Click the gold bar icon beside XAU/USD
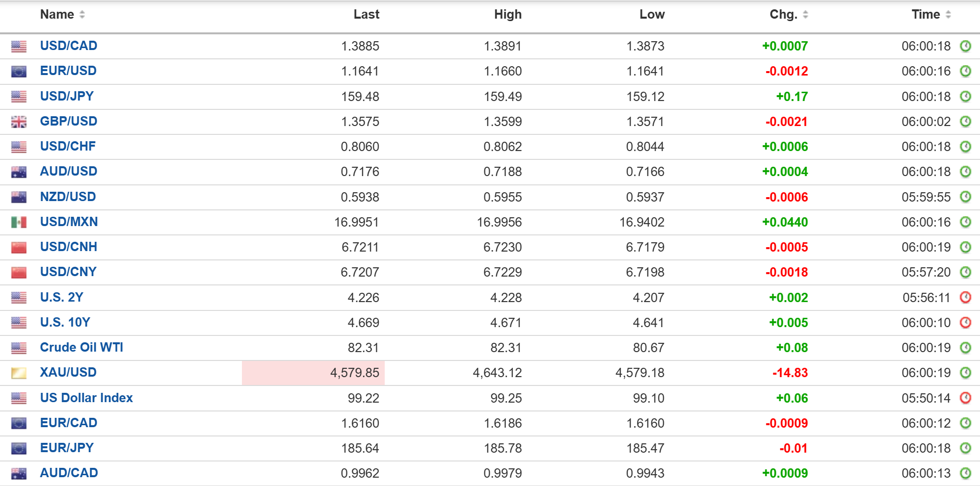980x486 pixels. (19, 373)
